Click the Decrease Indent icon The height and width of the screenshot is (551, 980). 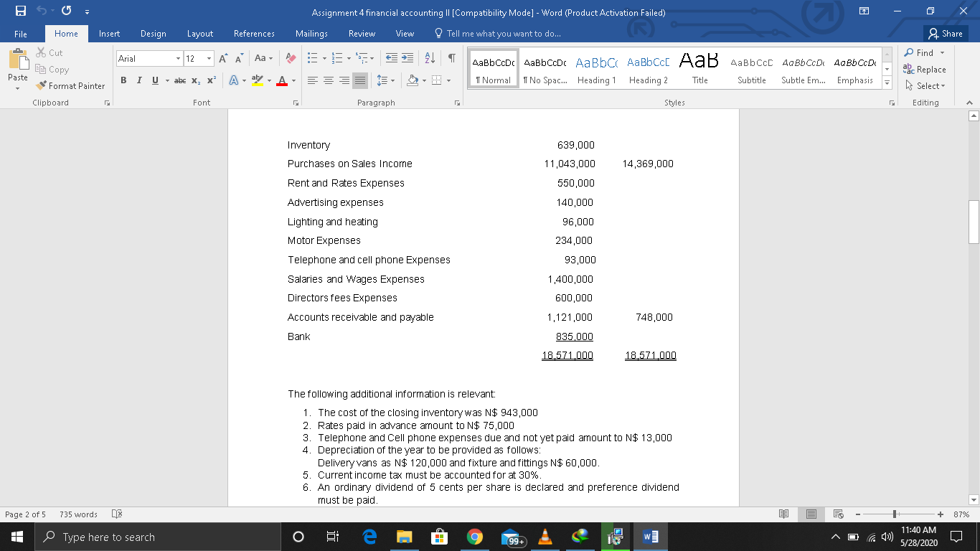coord(392,58)
